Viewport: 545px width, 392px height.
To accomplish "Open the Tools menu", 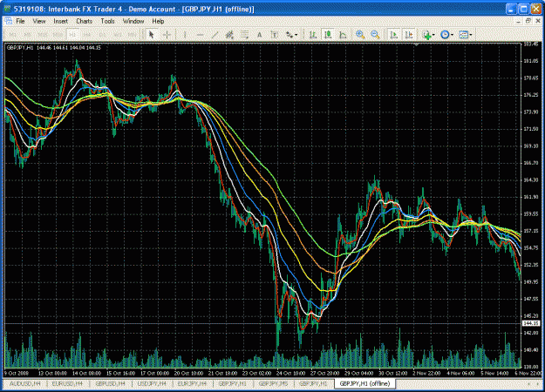I will (107, 22).
